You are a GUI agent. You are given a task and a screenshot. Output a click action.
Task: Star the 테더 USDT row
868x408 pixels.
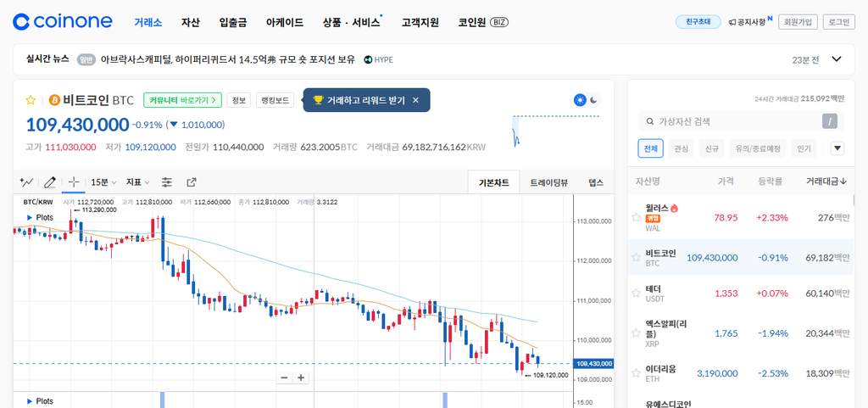point(636,293)
